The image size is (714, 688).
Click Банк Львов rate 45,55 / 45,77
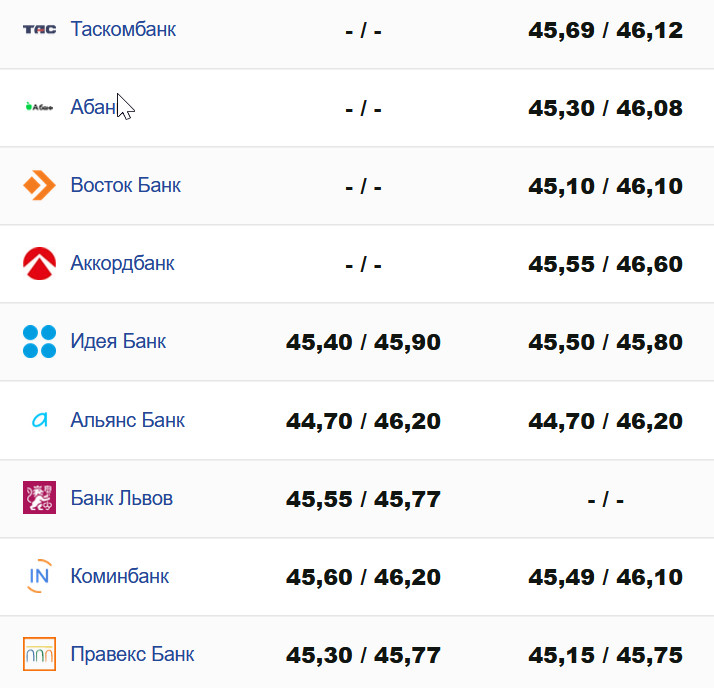click(x=363, y=499)
